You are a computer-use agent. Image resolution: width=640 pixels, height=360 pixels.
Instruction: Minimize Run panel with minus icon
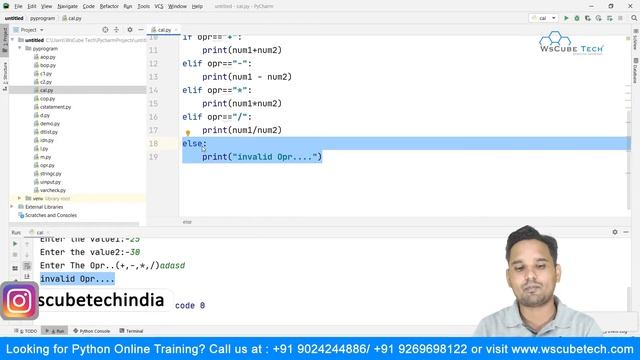626,232
